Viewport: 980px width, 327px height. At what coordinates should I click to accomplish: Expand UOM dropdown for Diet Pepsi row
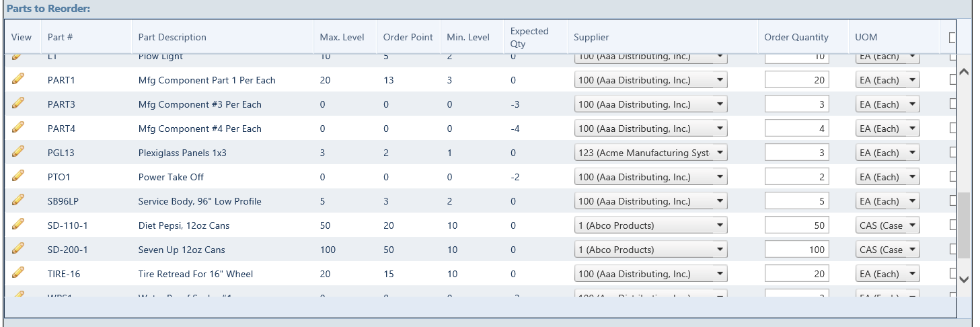(888, 225)
